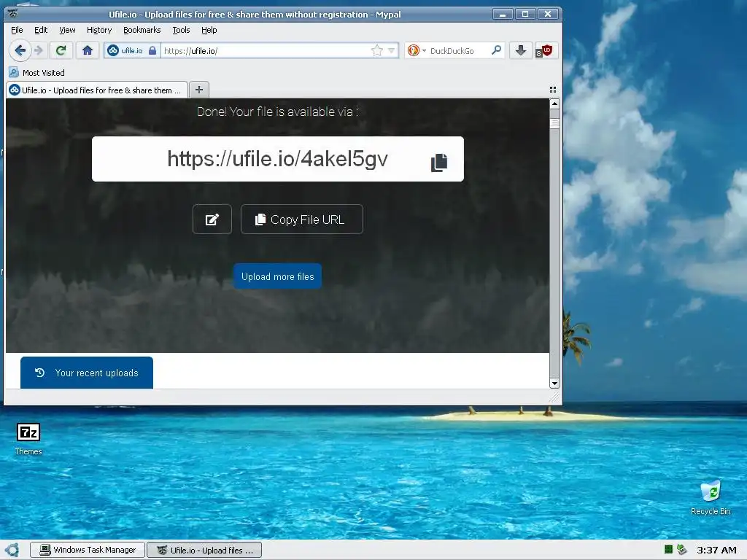Show the tab groups grid icon
Image resolution: width=747 pixels, height=560 pixels.
pyautogui.click(x=553, y=90)
